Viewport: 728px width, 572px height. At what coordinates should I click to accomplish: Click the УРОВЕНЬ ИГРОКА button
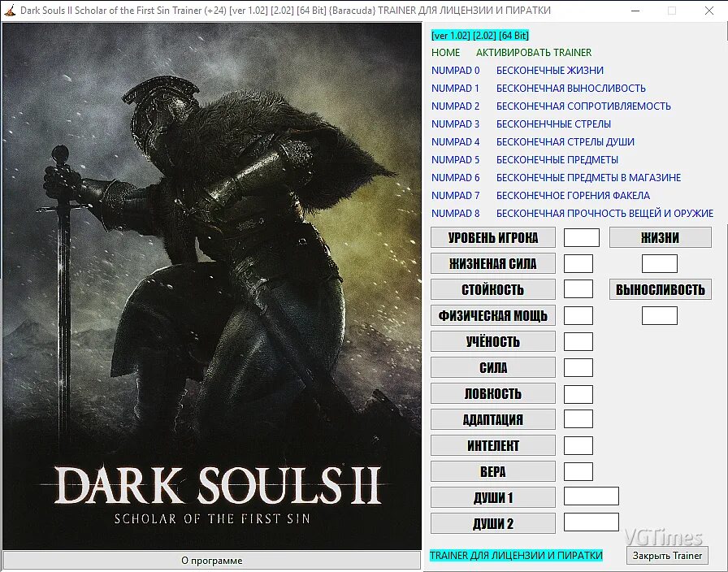tap(492, 236)
